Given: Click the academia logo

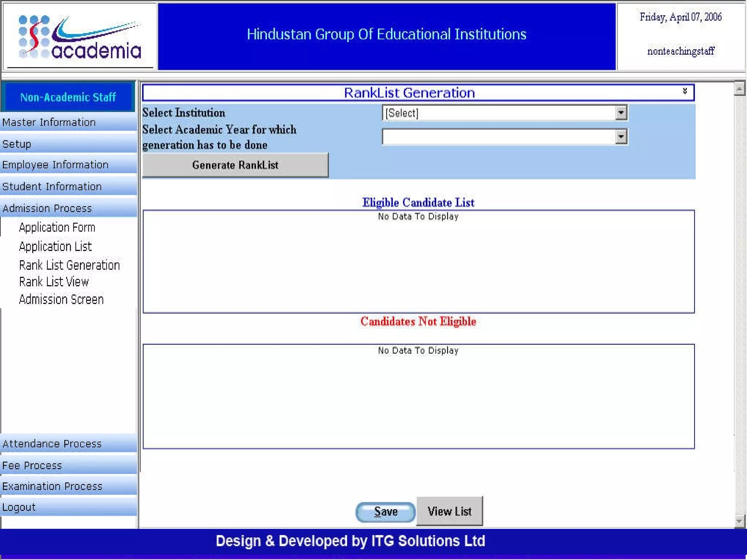Looking at the screenshot, I should [80, 37].
